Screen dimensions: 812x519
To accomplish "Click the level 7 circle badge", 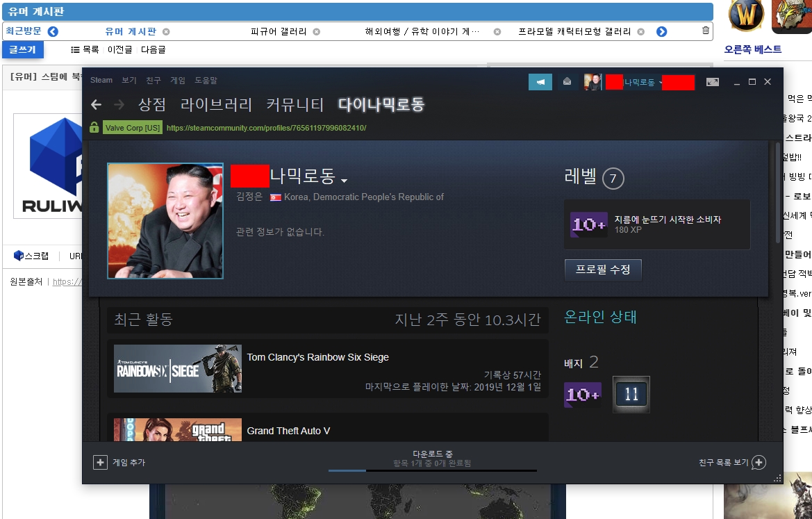I will (613, 179).
